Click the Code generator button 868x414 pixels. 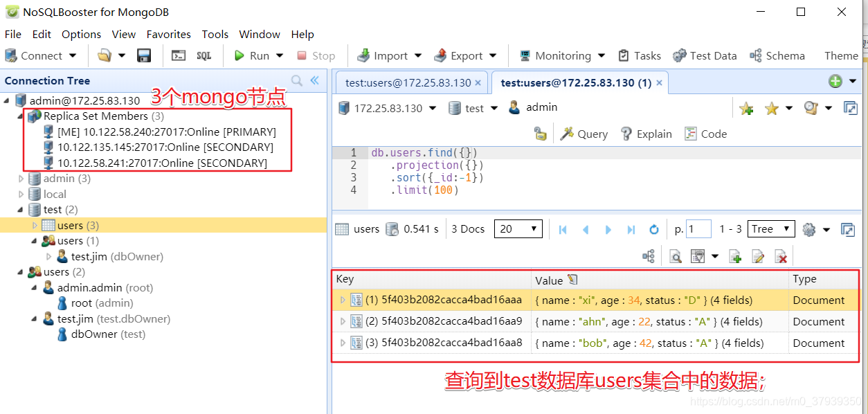pos(705,134)
